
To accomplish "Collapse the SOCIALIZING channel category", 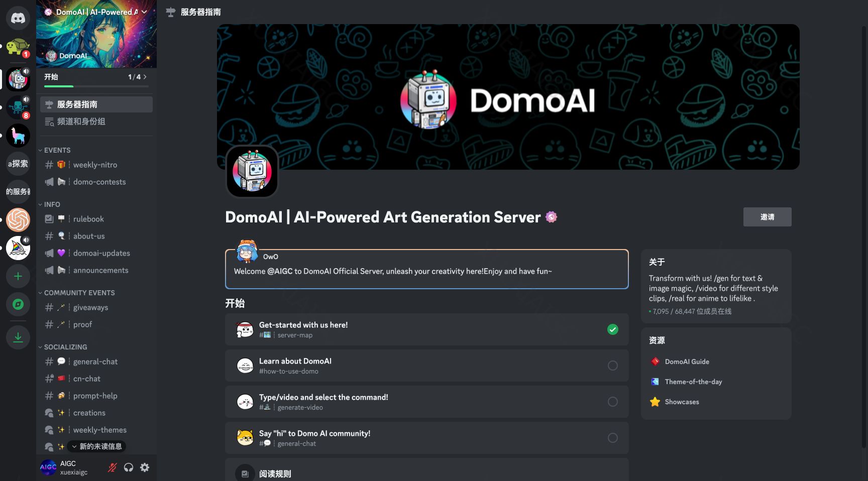I will [65, 347].
